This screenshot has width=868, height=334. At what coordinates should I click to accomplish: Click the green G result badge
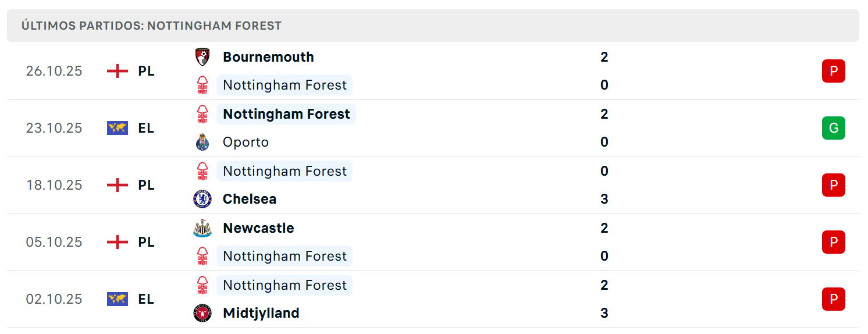click(834, 128)
